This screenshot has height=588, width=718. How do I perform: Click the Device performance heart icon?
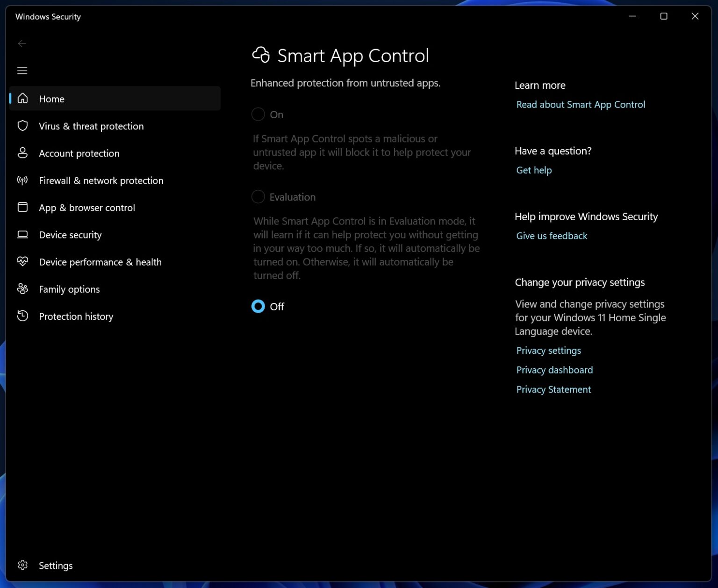coord(22,261)
